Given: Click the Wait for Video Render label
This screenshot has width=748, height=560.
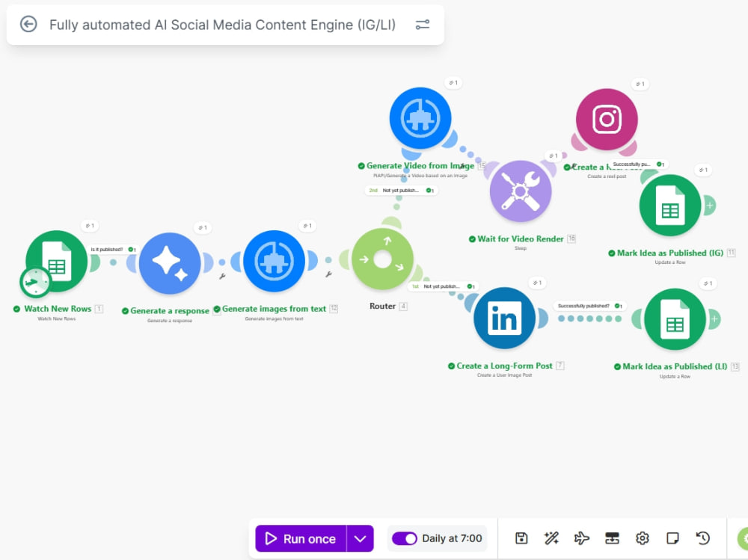Looking at the screenshot, I should 521,239.
